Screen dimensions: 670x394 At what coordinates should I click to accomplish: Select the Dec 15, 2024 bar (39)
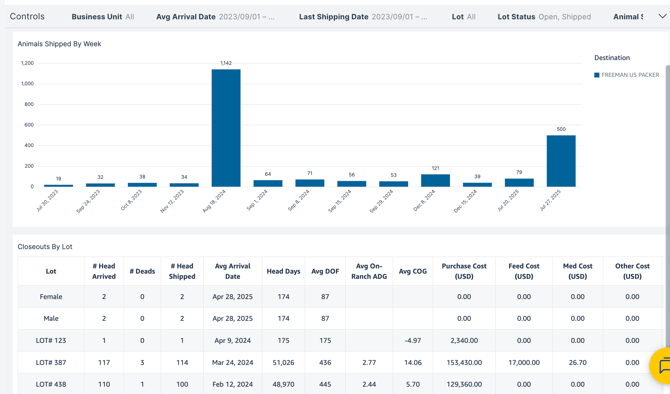pyautogui.click(x=477, y=185)
